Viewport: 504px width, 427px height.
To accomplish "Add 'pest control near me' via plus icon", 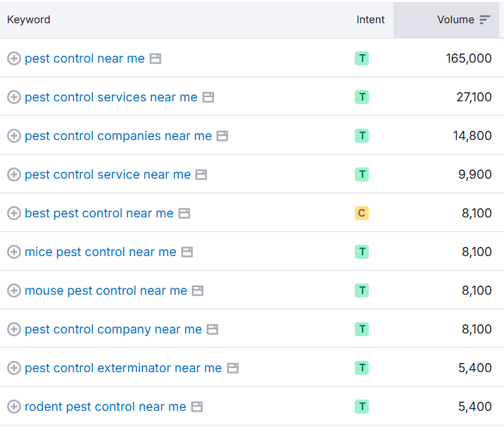I will [x=14, y=58].
